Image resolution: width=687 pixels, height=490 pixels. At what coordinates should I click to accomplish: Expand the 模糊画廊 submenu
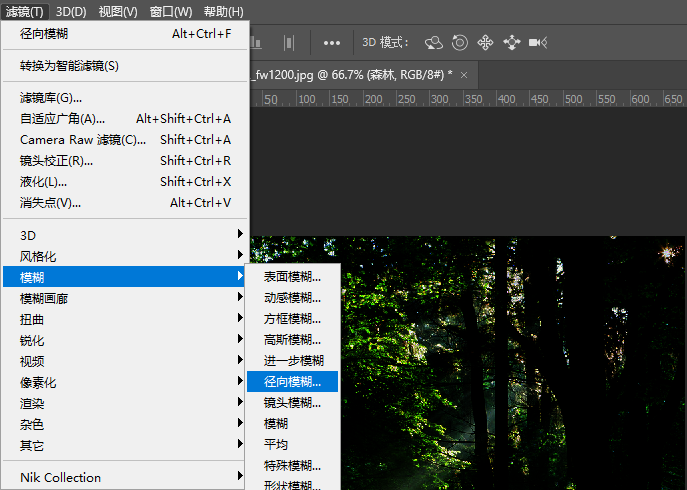pos(124,298)
